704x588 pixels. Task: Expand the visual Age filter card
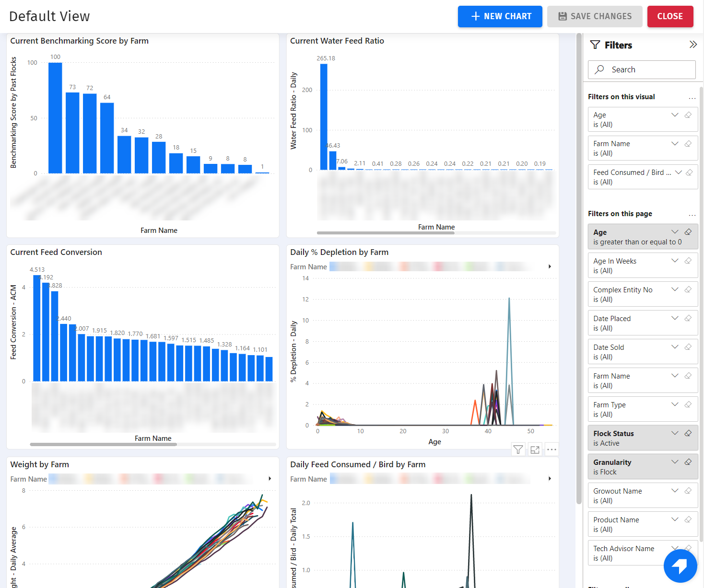(x=675, y=115)
